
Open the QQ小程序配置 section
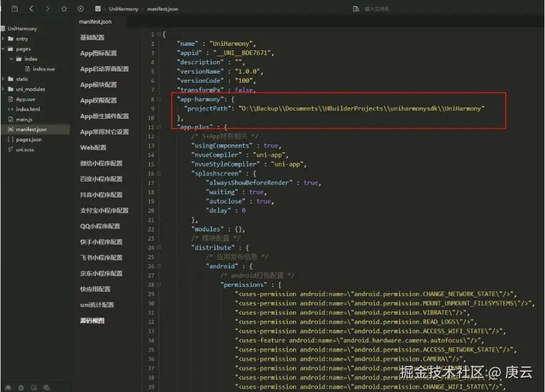(x=100, y=226)
